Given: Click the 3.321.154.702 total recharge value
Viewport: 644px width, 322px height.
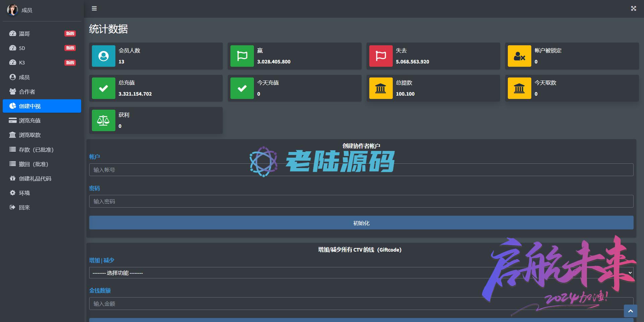Looking at the screenshot, I should (x=135, y=94).
